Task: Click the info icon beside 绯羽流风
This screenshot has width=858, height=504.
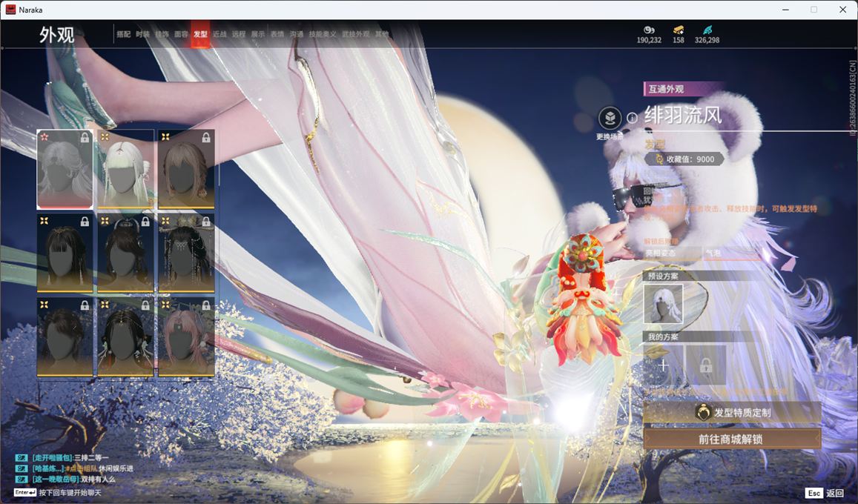Action: [632, 118]
